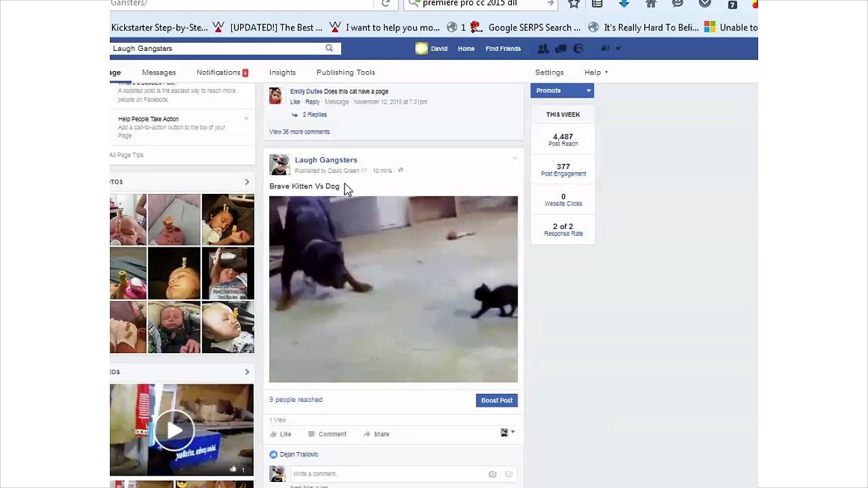868x488 pixels.
Task: Click the 9 people reached link
Action: click(296, 400)
